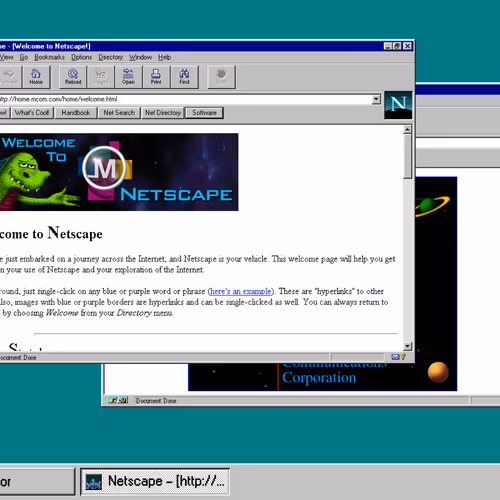Click the back Netscape window's title bar
The width and height of the screenshot is (500, 500).
tap(457, 89)
